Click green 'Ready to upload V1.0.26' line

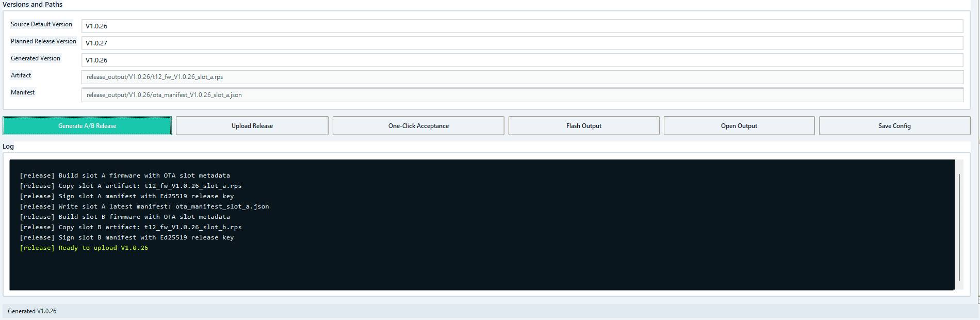click(84, 248)
